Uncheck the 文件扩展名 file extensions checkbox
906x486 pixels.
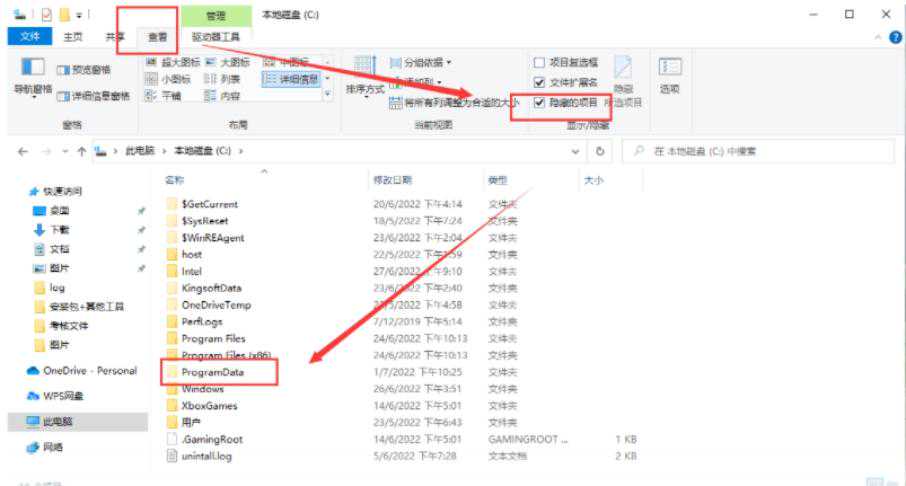click(540, 82)
